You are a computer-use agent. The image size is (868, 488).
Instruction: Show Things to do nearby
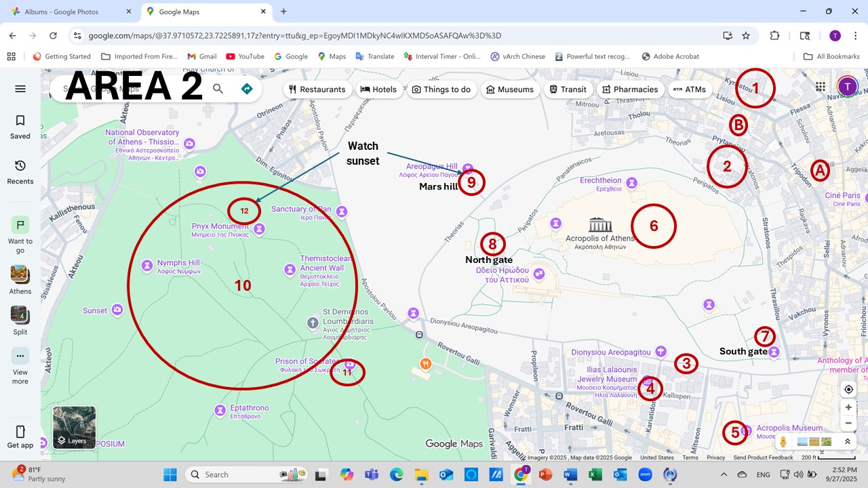441,89
